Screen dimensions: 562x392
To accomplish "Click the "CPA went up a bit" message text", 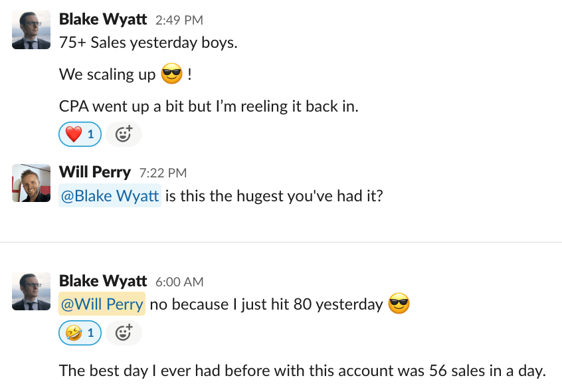I will pyautogui.click(x=209, y=106).
